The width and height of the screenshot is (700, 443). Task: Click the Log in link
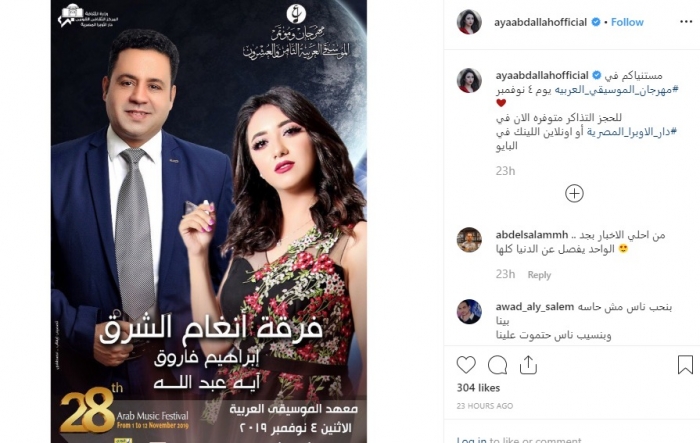(471, 440)
